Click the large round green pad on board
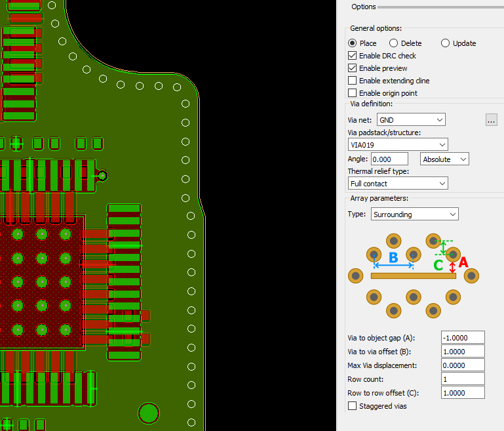This screenshot has height=431, width=504. click(149, 413)
